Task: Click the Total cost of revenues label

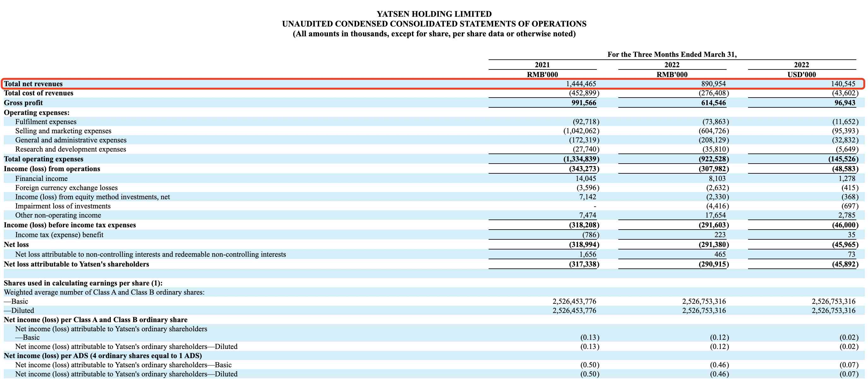Action: [39, 93]
